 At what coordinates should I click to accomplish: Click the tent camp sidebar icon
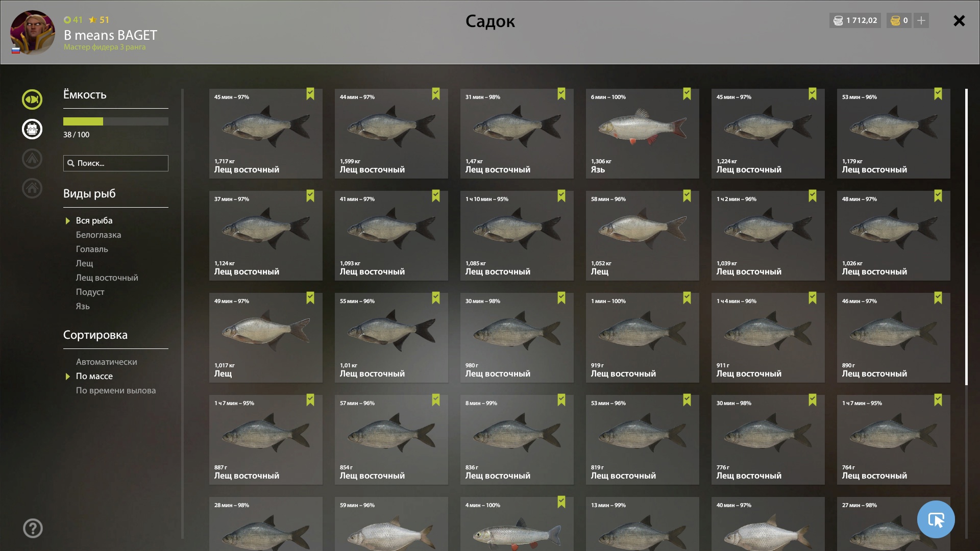coord(32,159)
